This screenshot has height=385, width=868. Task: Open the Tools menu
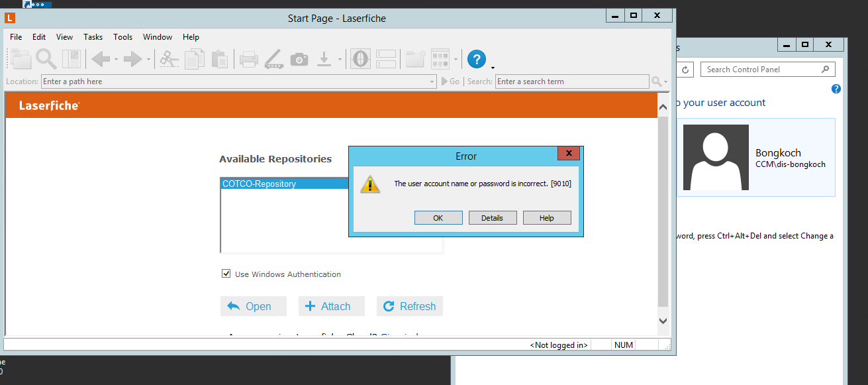(x=122, y=37)
